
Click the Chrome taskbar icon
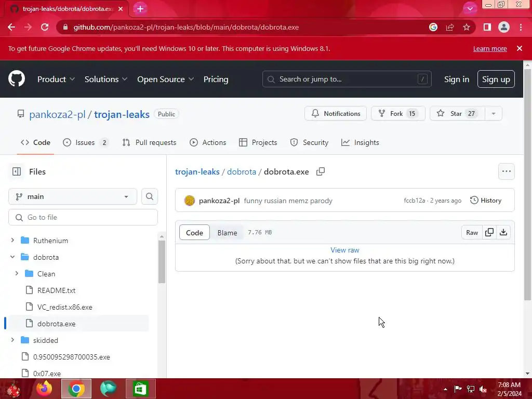pos(76,389)
